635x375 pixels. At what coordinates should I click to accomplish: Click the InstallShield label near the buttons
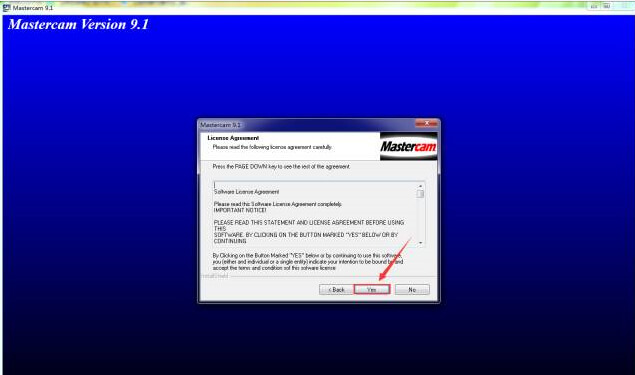215,276
